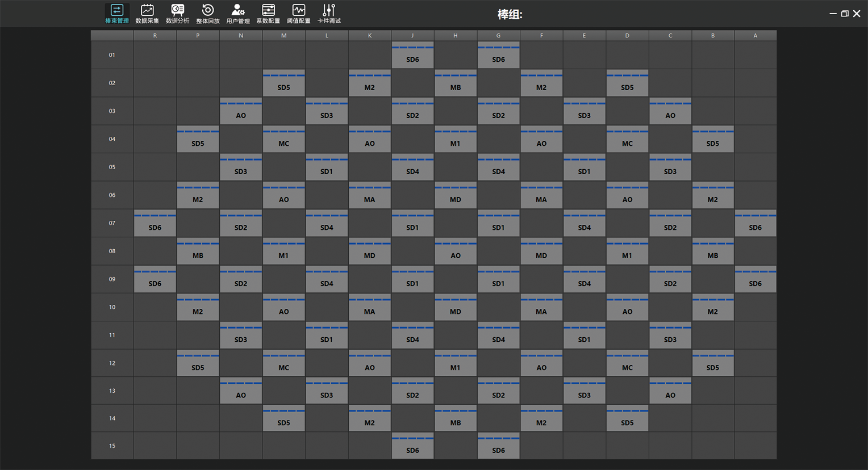Image resolution: width=868 pixels, height=470 pixels.
Task: Click the SD1 cell in row 09 column G
Action: pos(498,279)
